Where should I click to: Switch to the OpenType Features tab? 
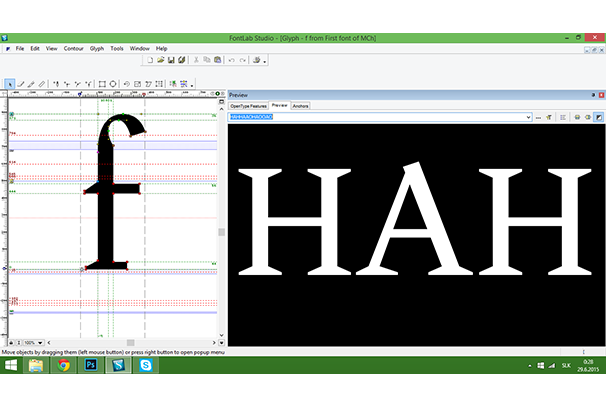point(248,105)
